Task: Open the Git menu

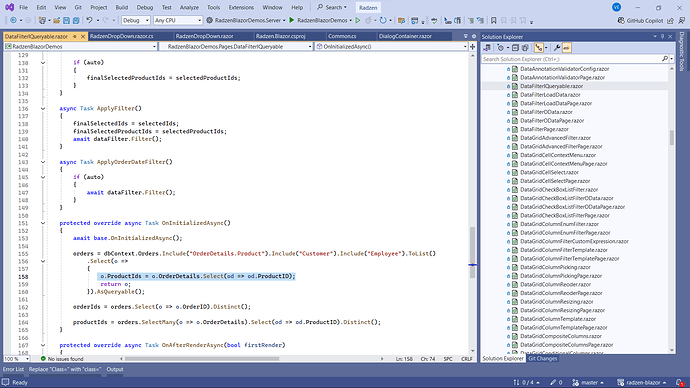Action: (78, 7)
